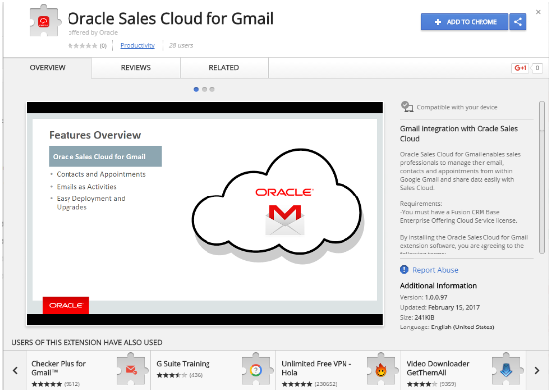Click 'Contacts and Appointments' bullet in slide
The width and height of the screenshot is (551, 392).
click(x=101, y=174)
